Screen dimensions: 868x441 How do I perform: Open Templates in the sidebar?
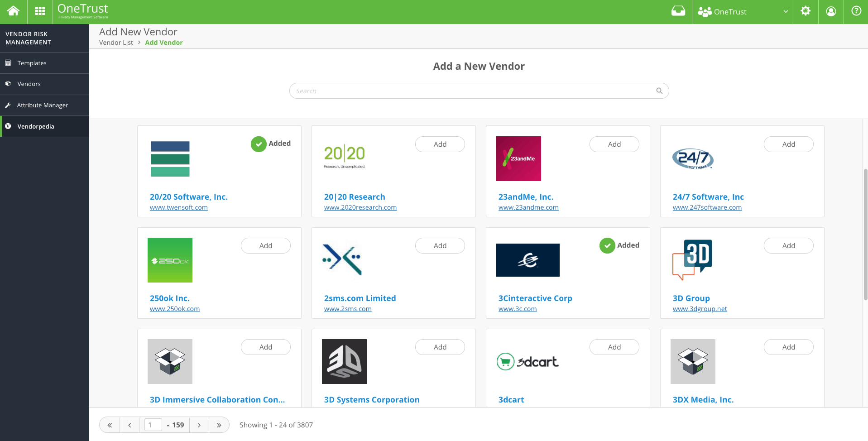point(44,63)
